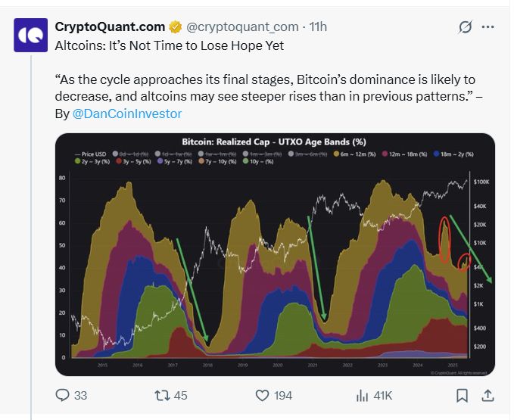Screen dimensions: 514x420
Task: Click the share upload icon
Action: coord(488,395)
